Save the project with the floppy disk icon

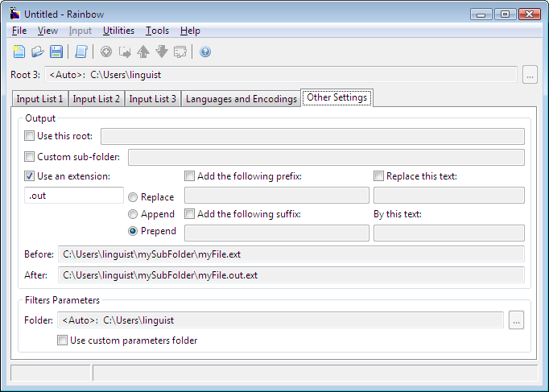pos(56,52)
